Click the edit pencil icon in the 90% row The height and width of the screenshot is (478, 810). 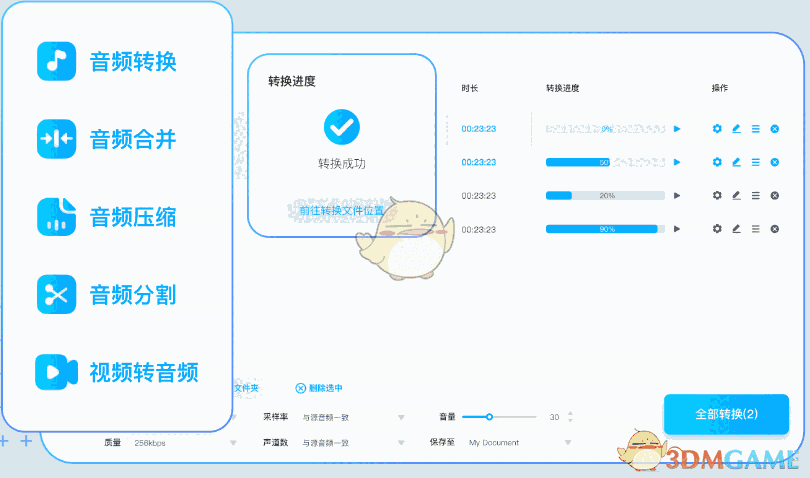click(737, 229)
